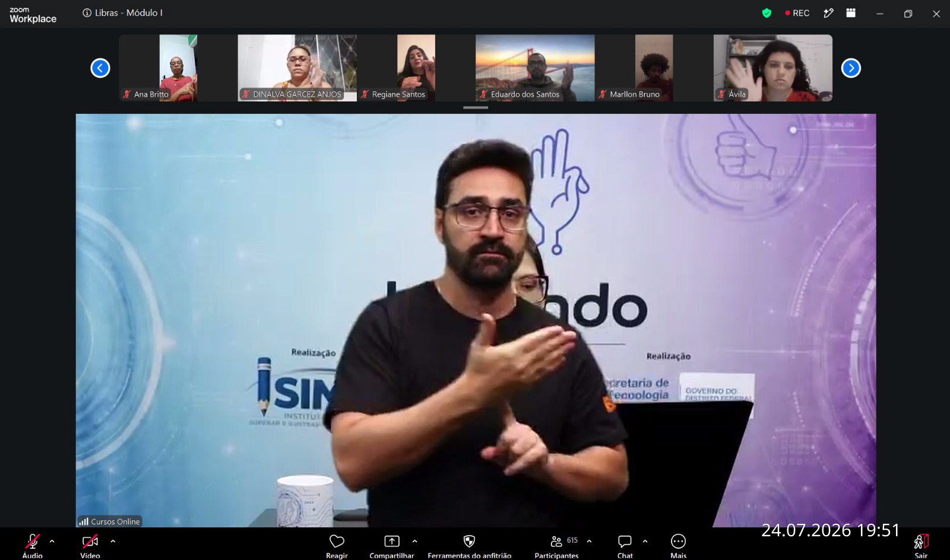Image resolution: width=950 pixels, height=560 pixels.
Task: Click the pen icon in the title bar
Action: click(x=828, y=13)
